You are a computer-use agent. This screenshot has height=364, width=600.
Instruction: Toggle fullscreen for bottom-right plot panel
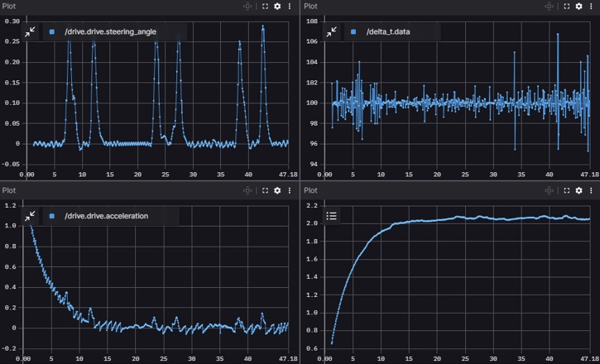click(x=567, y=190)
